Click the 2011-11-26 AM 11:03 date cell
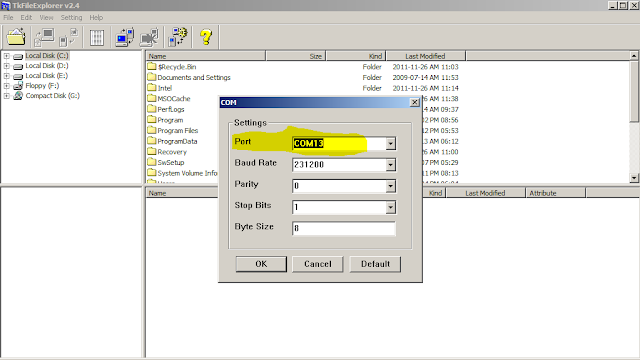 [425, 67]
